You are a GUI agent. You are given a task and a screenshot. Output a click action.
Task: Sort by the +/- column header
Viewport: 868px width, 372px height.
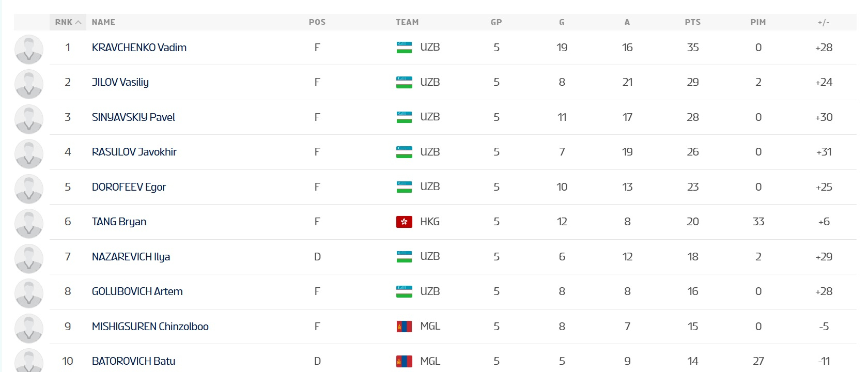coord(823,22)
